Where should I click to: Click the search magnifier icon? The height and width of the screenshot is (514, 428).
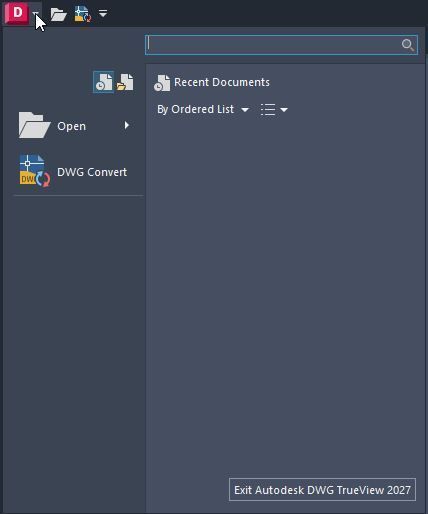click(x=408, y=45)
